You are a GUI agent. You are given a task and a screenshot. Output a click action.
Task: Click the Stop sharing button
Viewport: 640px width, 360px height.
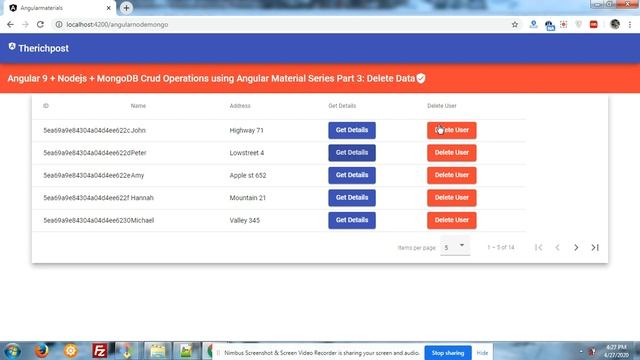click(448, 353)
